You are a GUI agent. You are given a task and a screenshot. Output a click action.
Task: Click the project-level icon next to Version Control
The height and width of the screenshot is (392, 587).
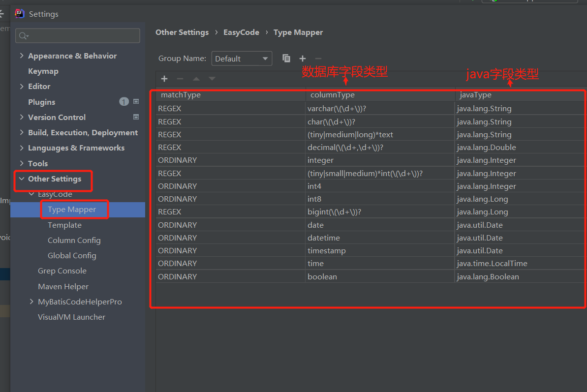pyautogui.click(x=136, y=117)
